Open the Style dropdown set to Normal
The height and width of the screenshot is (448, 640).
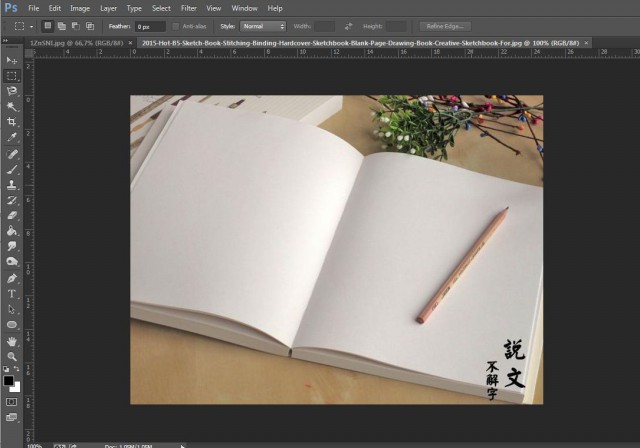tap(263, 27)
